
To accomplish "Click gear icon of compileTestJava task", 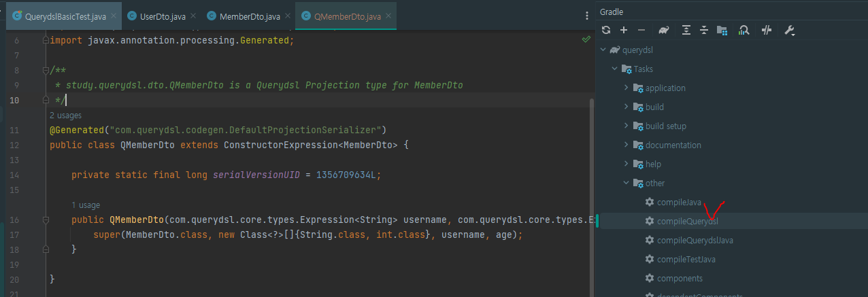I will 650,259.
